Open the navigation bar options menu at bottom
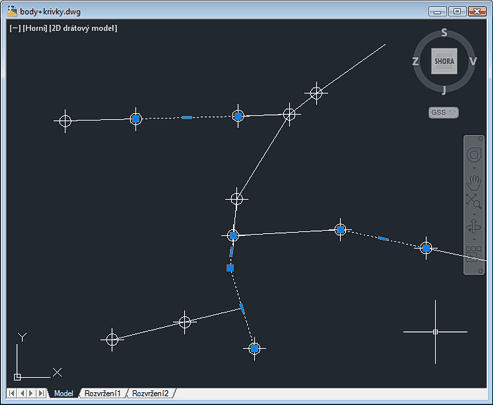The image size is (493, 405). click(480, 271)
